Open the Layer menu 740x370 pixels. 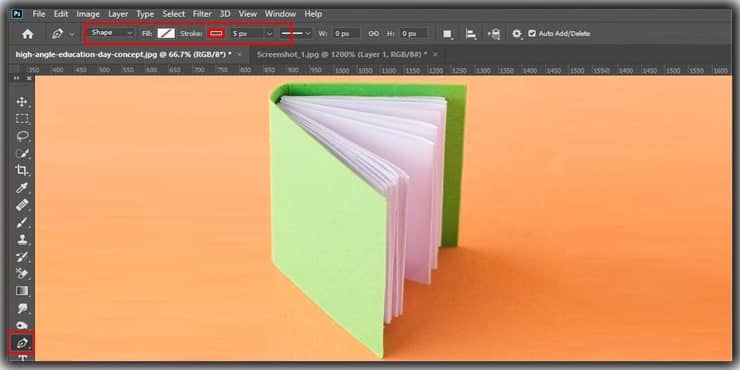118,14
